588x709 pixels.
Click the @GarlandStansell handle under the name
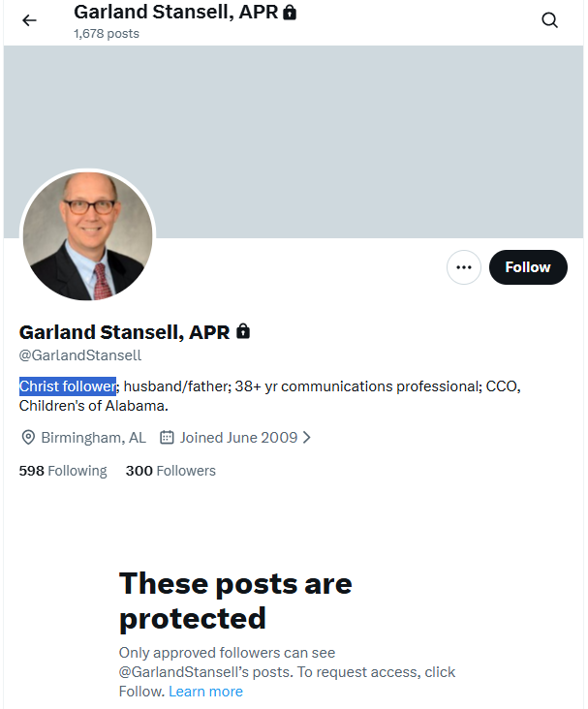tap(80, 355)
